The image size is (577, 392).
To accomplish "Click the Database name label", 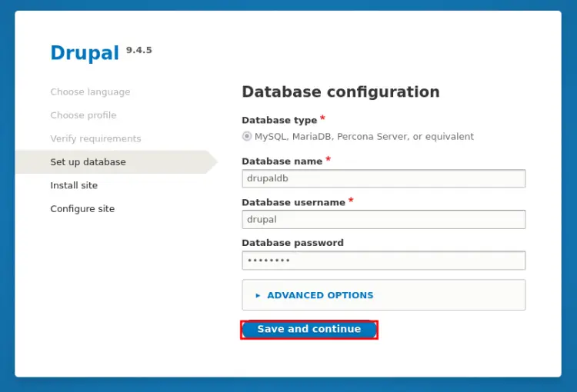I will tap(282, 161).
